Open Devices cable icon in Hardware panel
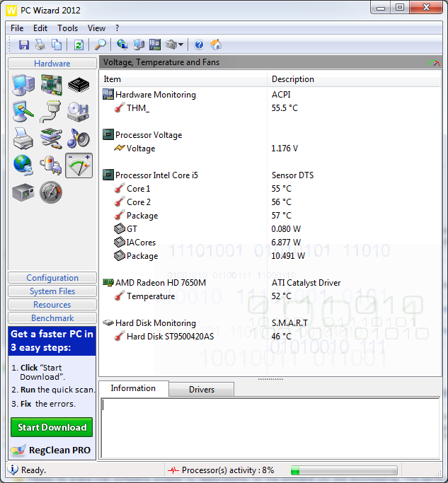Viewport: 448px width, 483px height. click(x=51, y=139)
